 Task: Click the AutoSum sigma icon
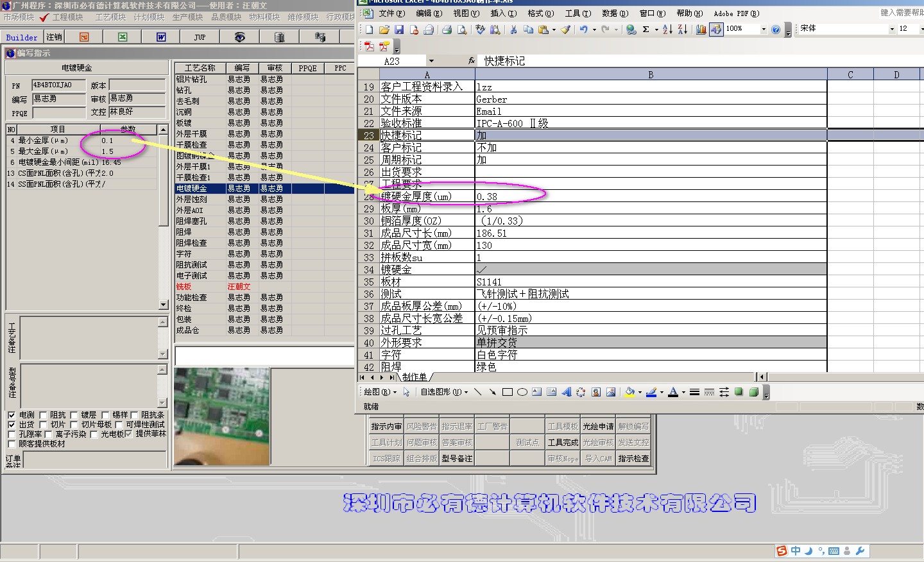[x=646, y=30]
